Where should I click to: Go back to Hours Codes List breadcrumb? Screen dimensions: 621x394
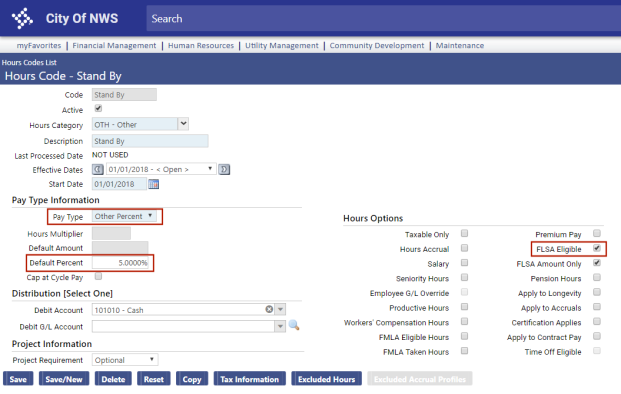pyautogui.click(x=29, y=63)
